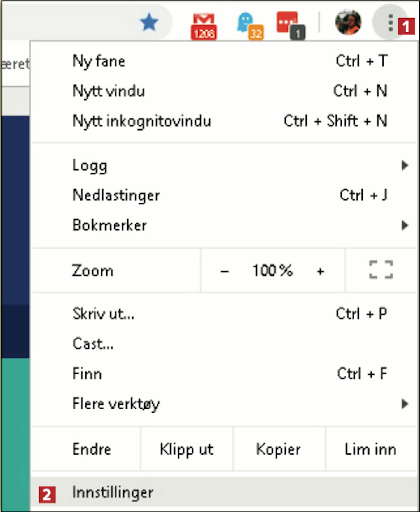Select Ny fane menu entry
The image size is (420, 512).
coord(224,61)
